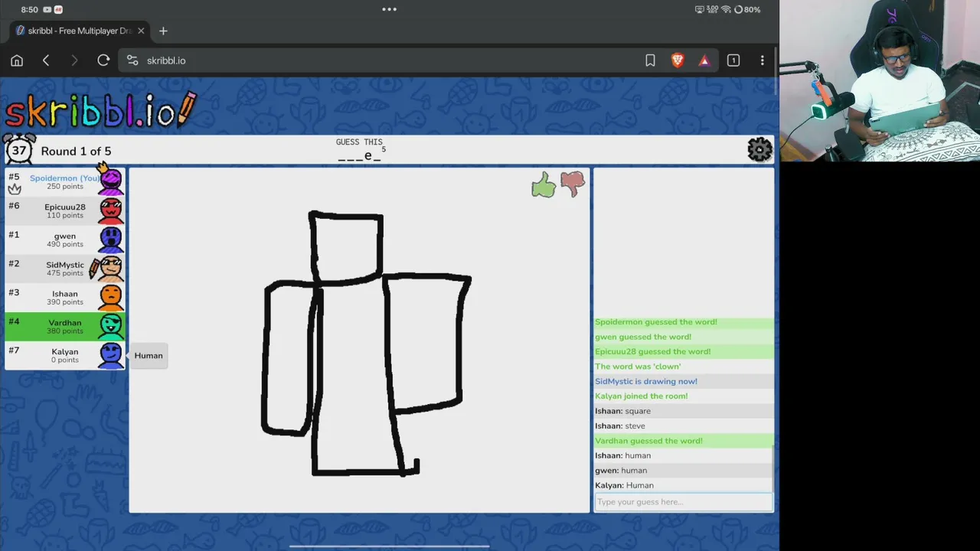Click the Spoidermon (You) player name
The height and width of the screenshot is (551, 980).
coord(65,178)
